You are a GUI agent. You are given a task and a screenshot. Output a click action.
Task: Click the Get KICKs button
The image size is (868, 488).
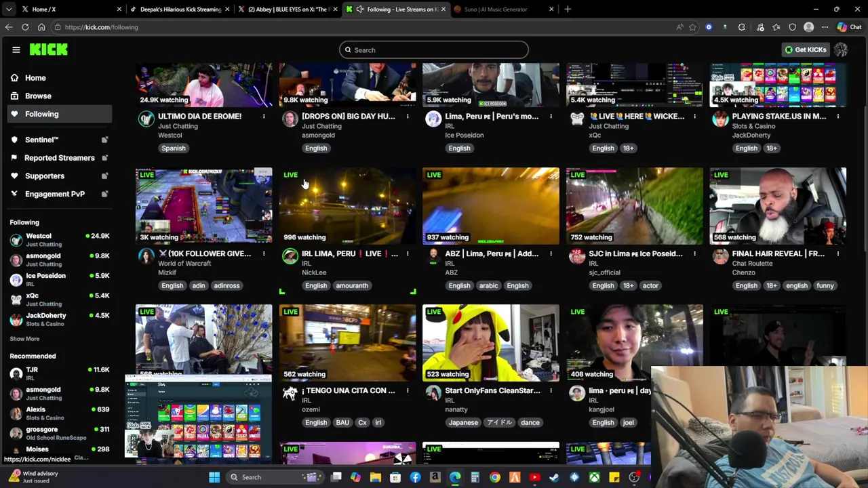[x=806, y=49]
